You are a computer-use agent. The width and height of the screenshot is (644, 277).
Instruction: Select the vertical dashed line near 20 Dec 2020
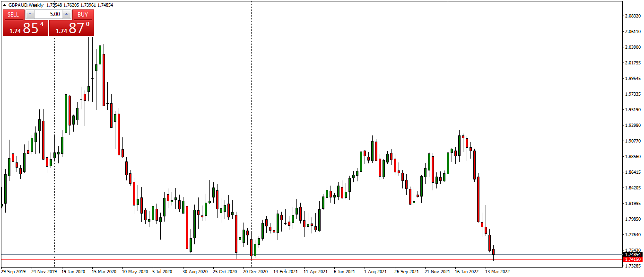[x=251, y=142]
